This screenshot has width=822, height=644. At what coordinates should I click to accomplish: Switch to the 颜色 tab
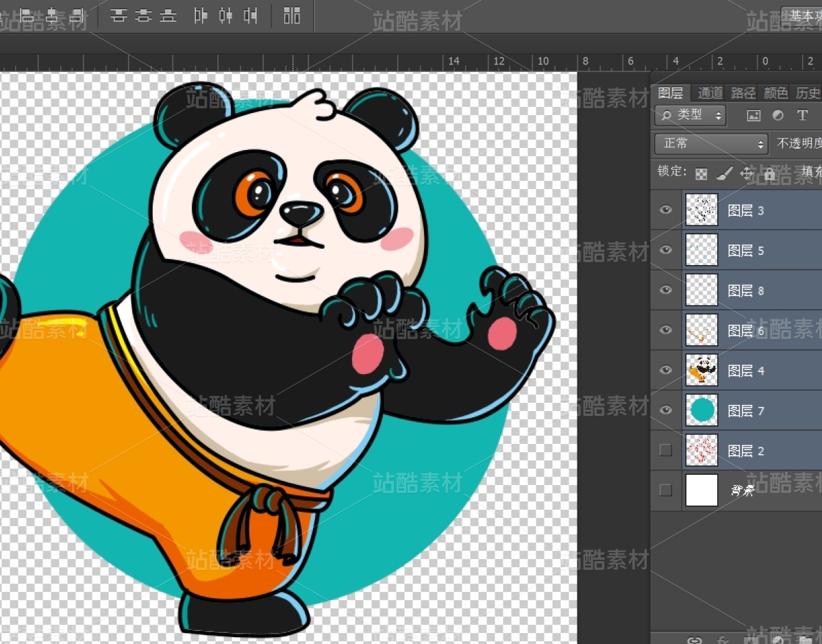(776, 92)
